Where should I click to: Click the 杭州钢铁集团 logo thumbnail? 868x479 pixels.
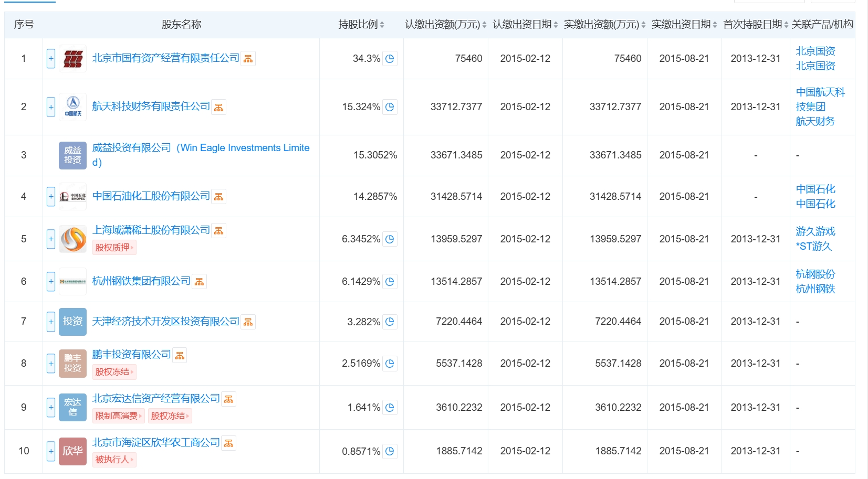[72, 282]
